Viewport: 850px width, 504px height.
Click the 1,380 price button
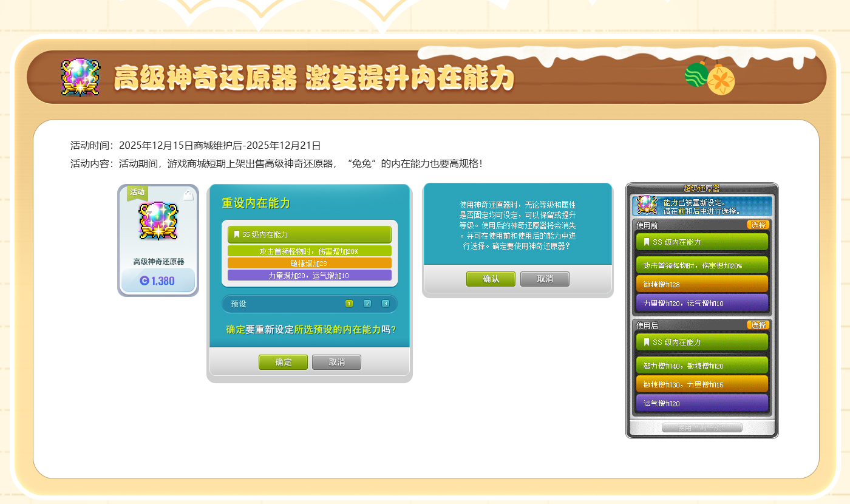[158, 281]
